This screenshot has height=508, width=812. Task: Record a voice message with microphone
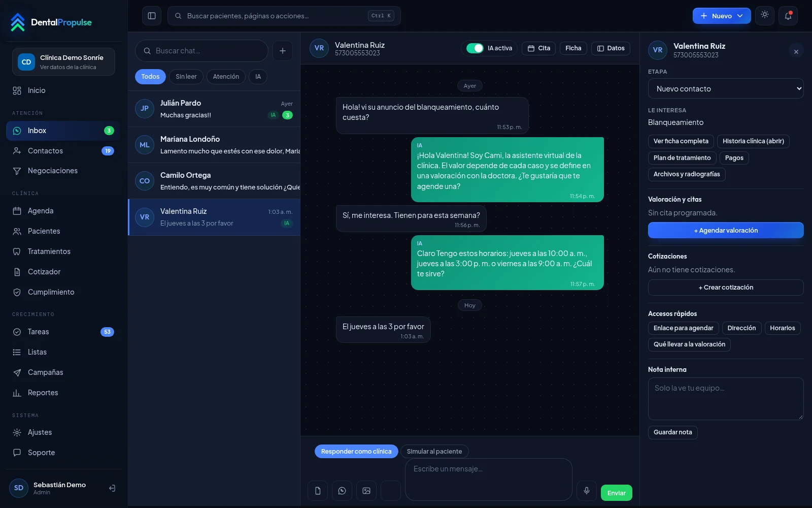click(587, 491)
